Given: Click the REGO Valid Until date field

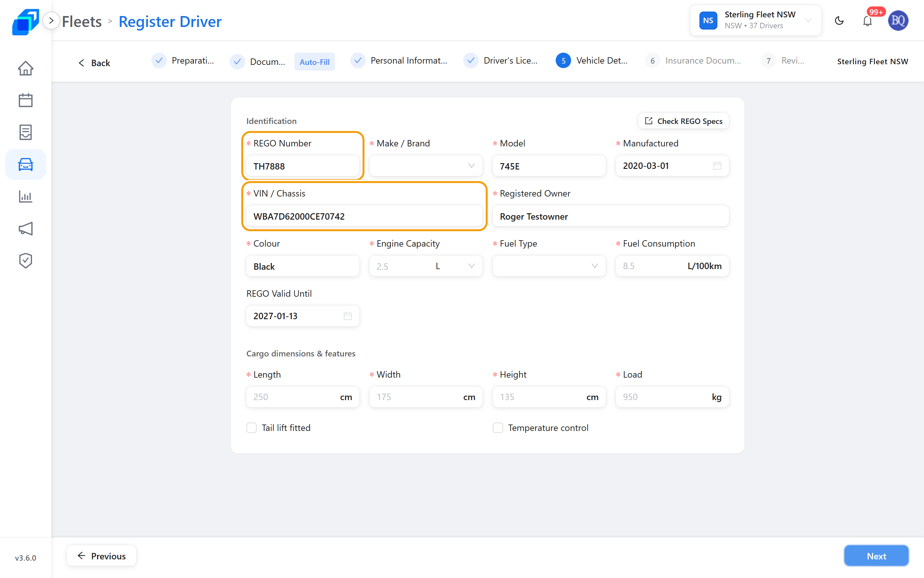Looking at the screenshot, I should pos(303,316).
